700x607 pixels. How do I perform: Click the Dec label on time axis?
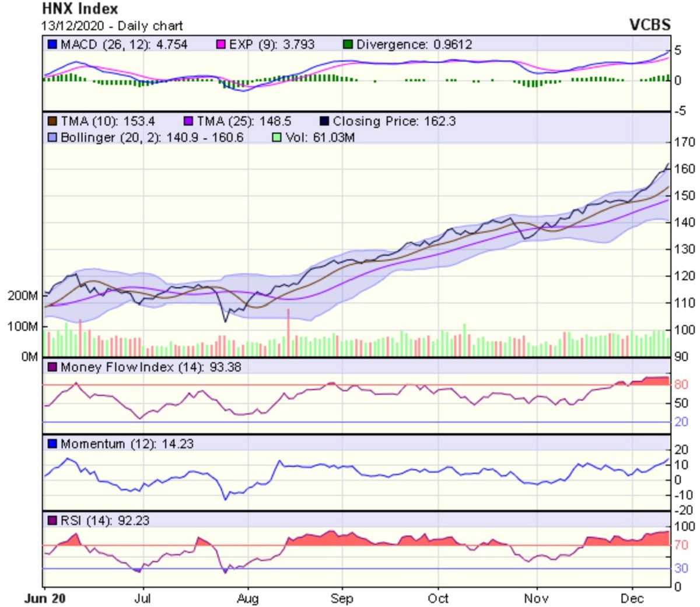tap(632, 599)
